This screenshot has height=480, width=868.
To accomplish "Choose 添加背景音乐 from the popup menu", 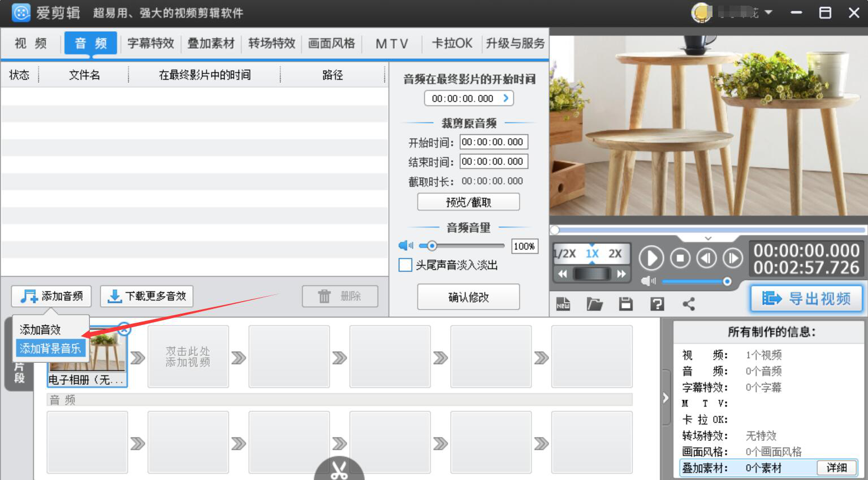I will (x=50, y=348).
